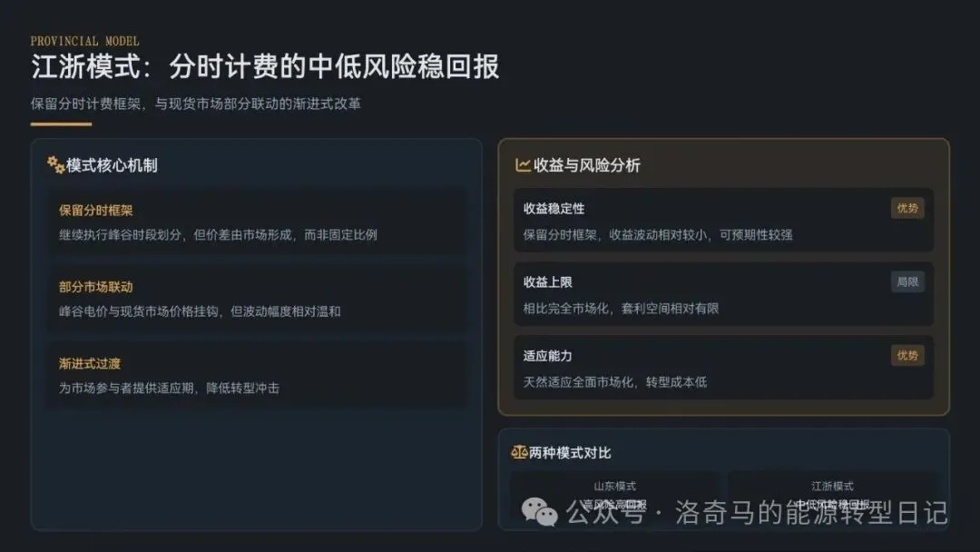
Task: Select the 优势 badge on 适应能力
Action: 906,356
